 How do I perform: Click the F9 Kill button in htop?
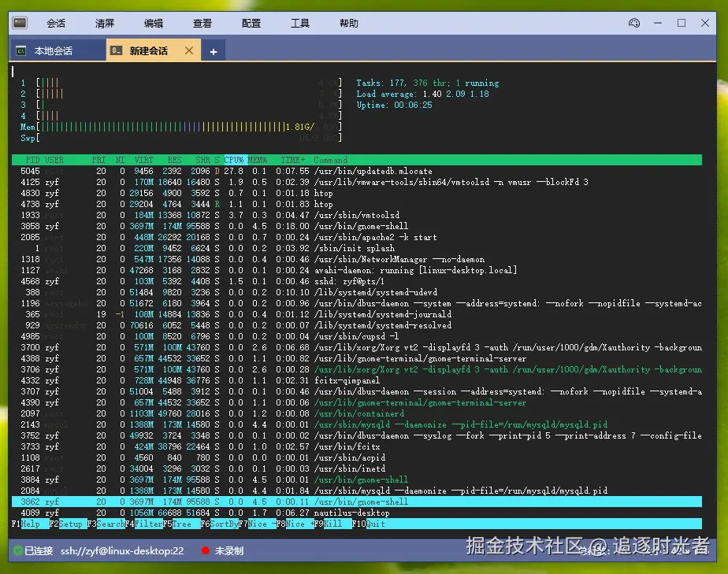pos(332,524)
